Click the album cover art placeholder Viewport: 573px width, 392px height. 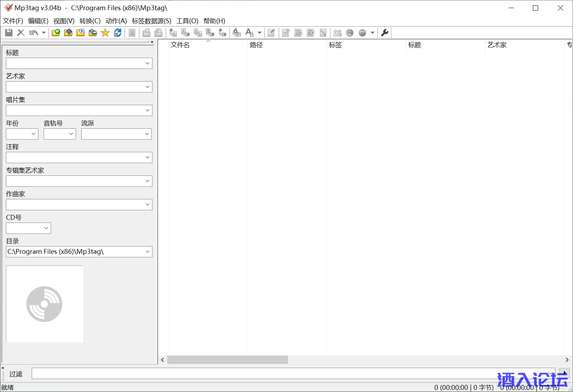click(45, 304)
